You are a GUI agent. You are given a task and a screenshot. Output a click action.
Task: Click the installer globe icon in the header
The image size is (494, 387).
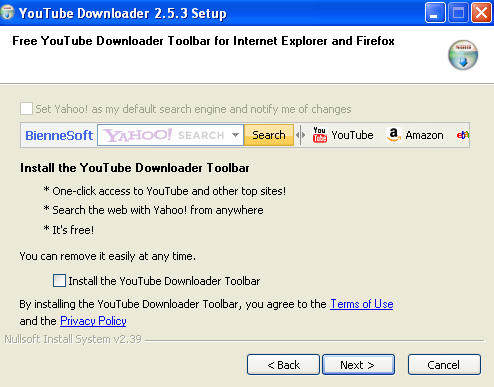coord(463,55)
